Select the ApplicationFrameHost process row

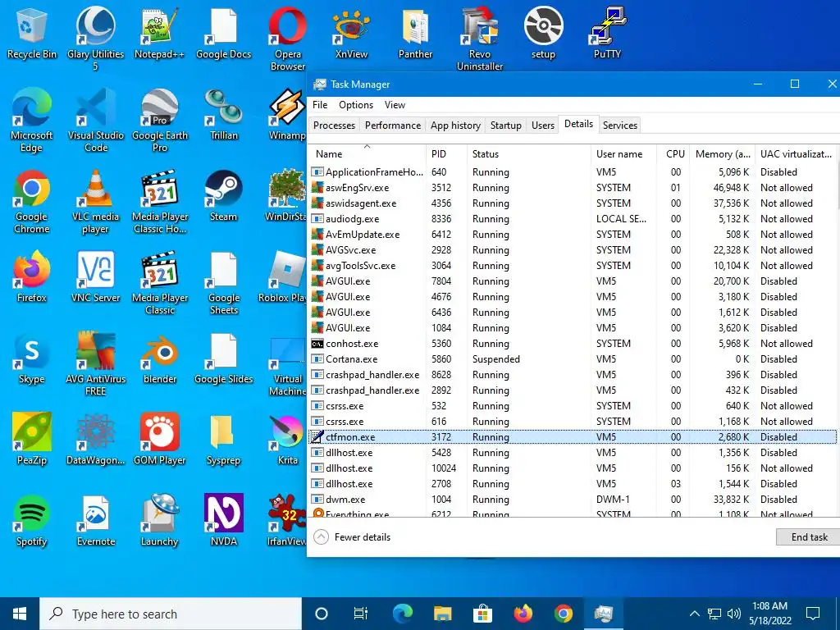coord(573,172)
